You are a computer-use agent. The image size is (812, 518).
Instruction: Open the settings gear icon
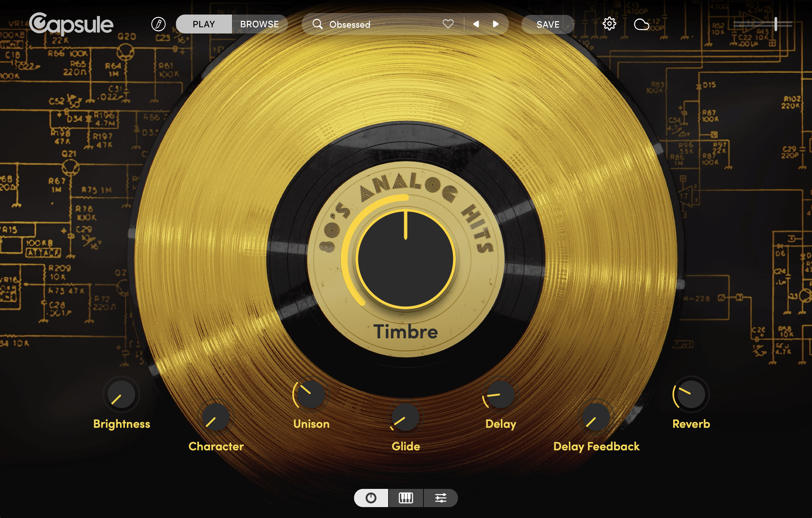[609, 24]
